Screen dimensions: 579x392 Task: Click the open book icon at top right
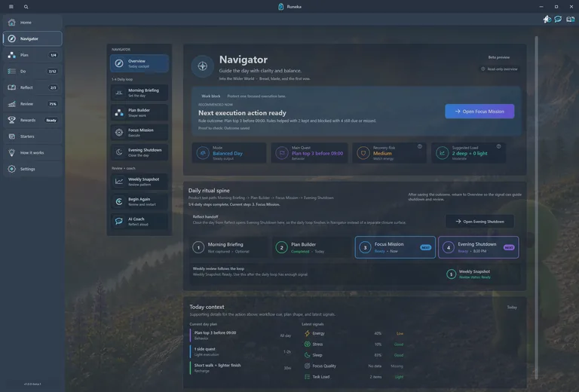coord(571,19)
